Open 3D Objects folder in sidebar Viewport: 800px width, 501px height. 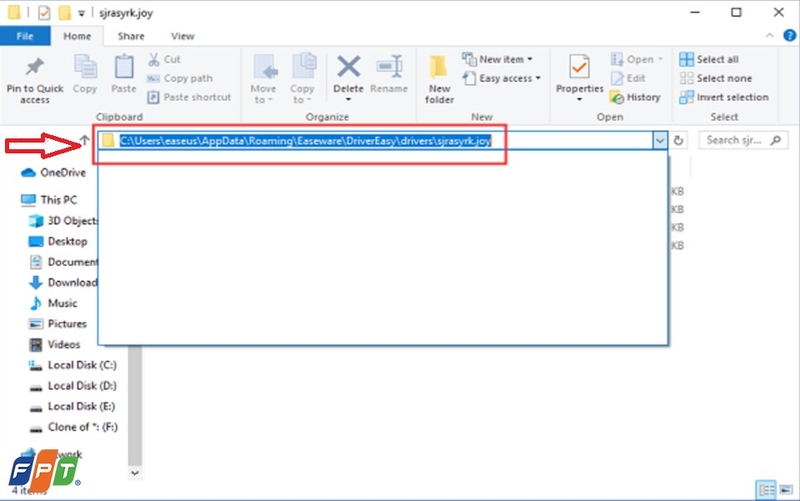coord(62,220)
